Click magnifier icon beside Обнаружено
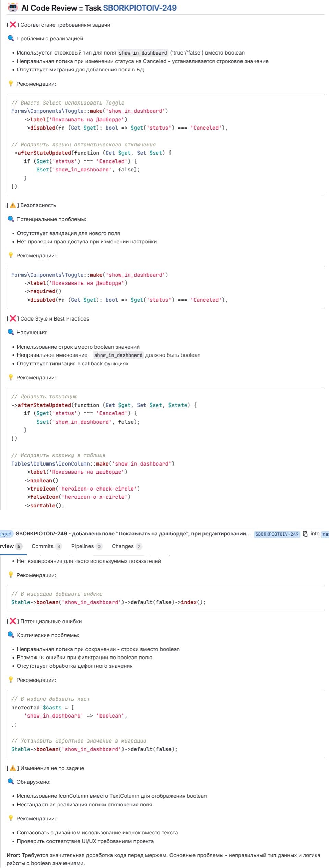 click(x=11, y=782)
